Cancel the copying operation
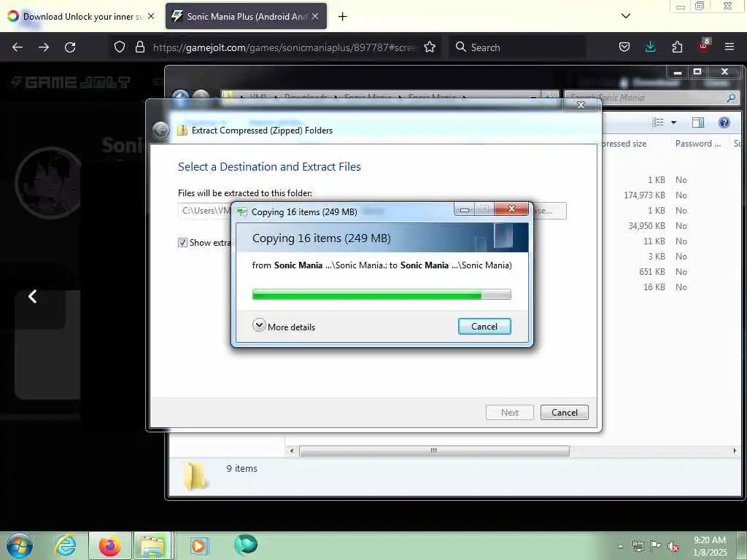The image size is (747, 560). [484, 326]
